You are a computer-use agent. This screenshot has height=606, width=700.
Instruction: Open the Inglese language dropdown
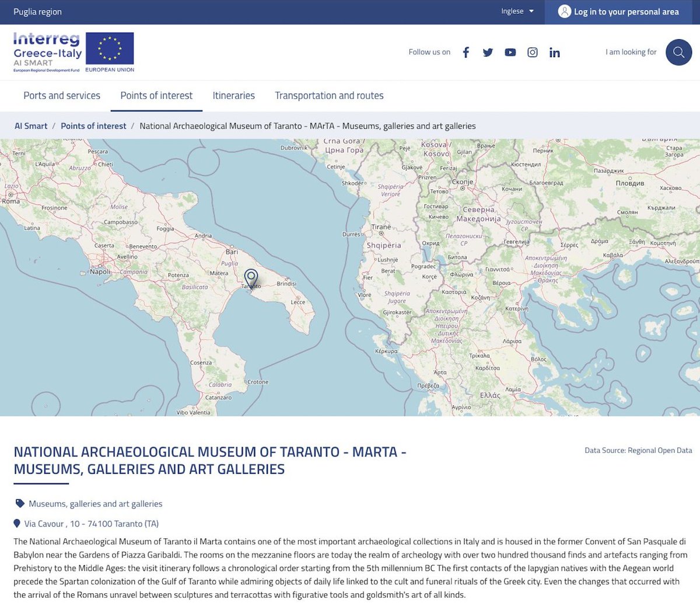coord(517,11)
